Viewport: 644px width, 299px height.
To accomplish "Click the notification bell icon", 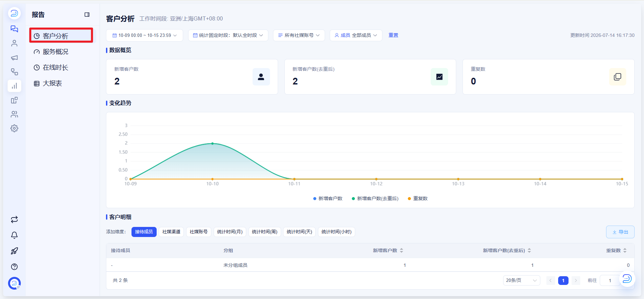I will tap(14, 235).
